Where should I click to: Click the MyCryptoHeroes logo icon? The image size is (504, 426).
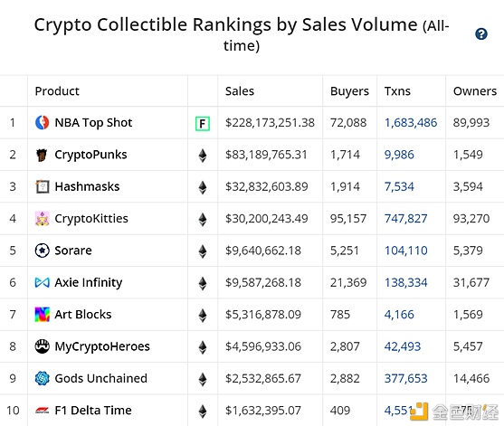click(x=43, y=346)
